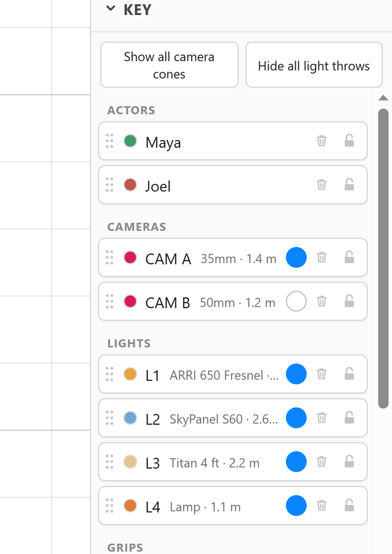The width and height of the screenshot is (392, 554).
Task: Grab the drag handle for L1
Action: coord(110,374)
